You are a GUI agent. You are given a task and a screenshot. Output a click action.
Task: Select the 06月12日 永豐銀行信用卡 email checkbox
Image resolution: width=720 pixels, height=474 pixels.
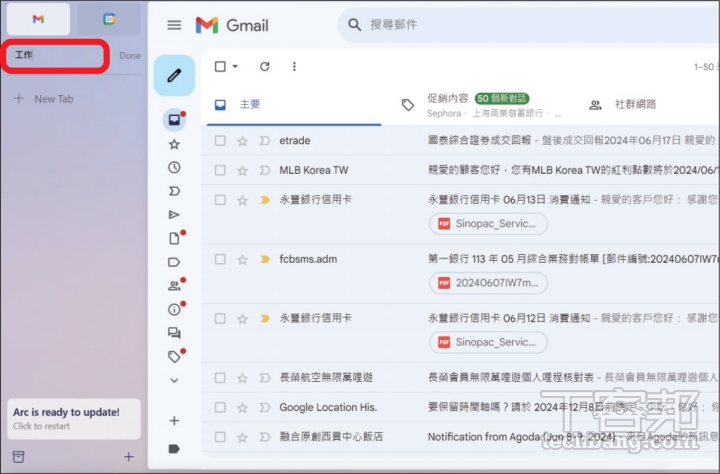point(220,318)
